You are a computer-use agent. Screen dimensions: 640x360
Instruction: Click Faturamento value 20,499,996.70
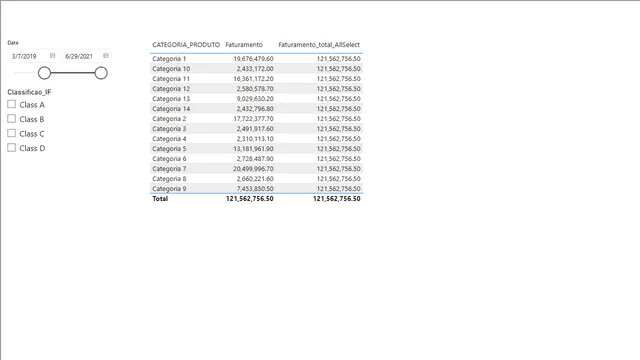pyautogui.click(x=253, y=169)
